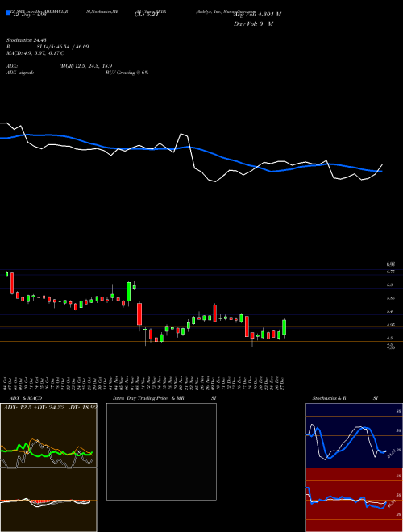Click the blue 12-day SMA legend square
The width and height of the screenshot is (403, 532).
pyautogui.click(x=8, y=14)
